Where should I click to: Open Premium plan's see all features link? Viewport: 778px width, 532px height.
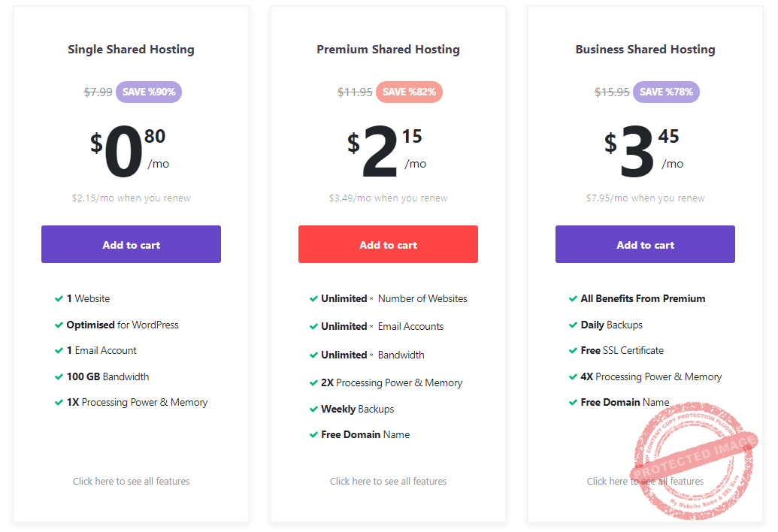point(388,481)
